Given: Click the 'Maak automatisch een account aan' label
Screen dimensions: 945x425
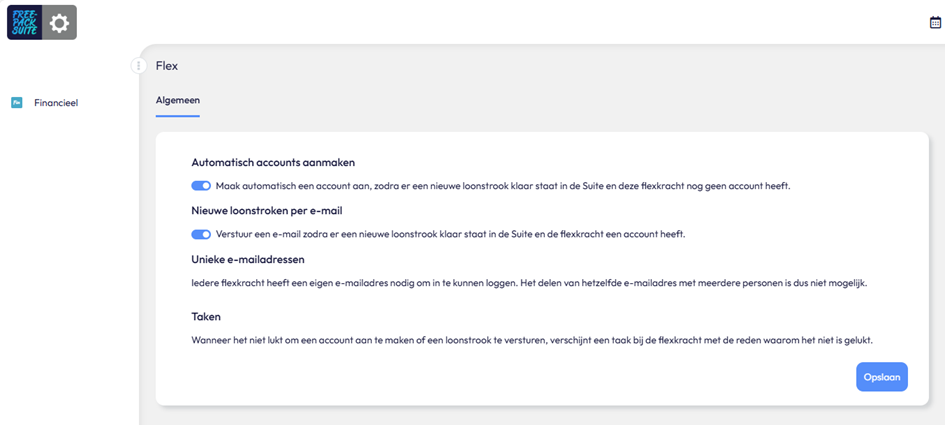Looking at the screenshot, I should point(503,186).
